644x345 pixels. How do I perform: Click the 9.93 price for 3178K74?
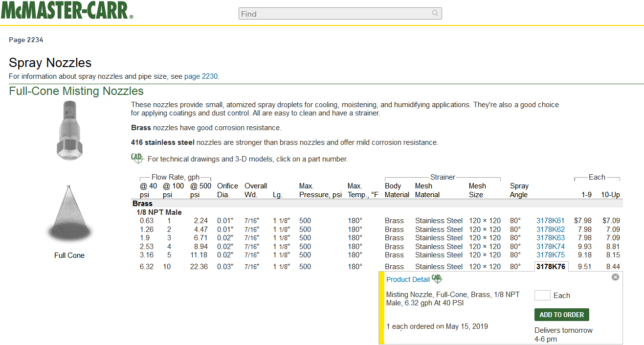(x=585, y=247)
